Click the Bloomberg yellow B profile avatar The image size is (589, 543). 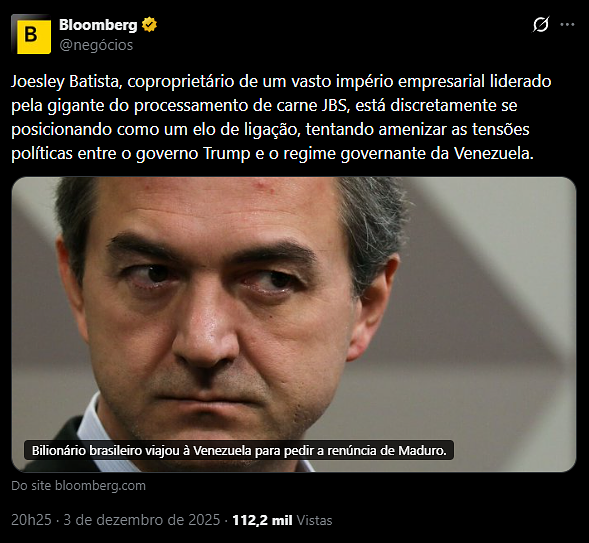pos(31,35)
